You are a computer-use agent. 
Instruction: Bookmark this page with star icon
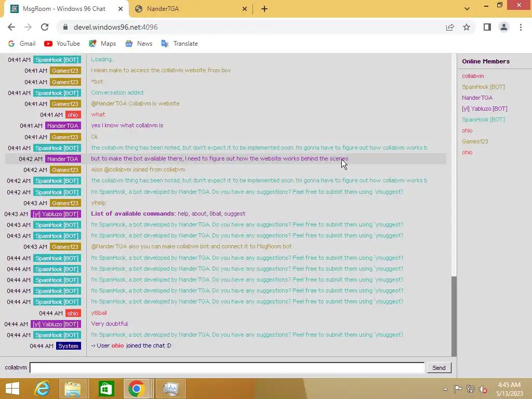pos(467,27)
